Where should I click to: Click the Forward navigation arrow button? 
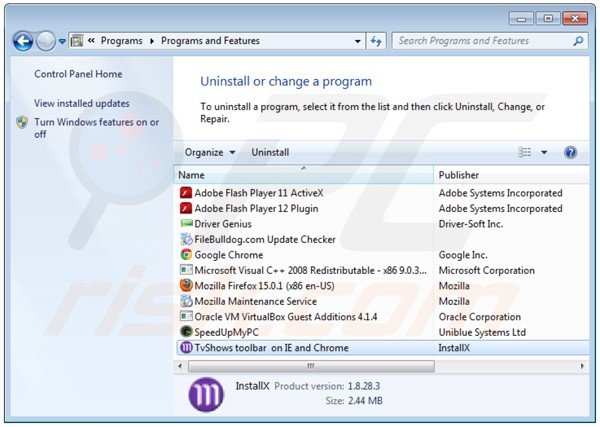(46, 41)
